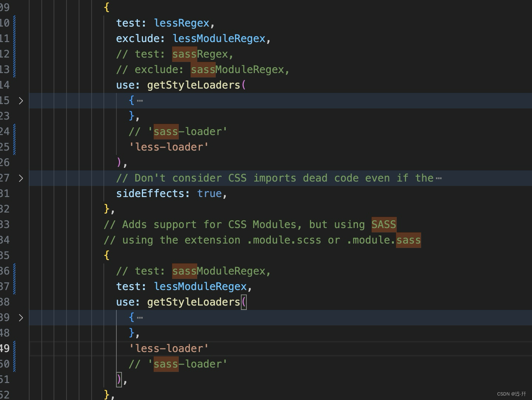This screenshot has height=400, width=532.
Task: Click "getStyleLoaders" with the boxed opening parenthesis
Action: click(x=194, y=302)
